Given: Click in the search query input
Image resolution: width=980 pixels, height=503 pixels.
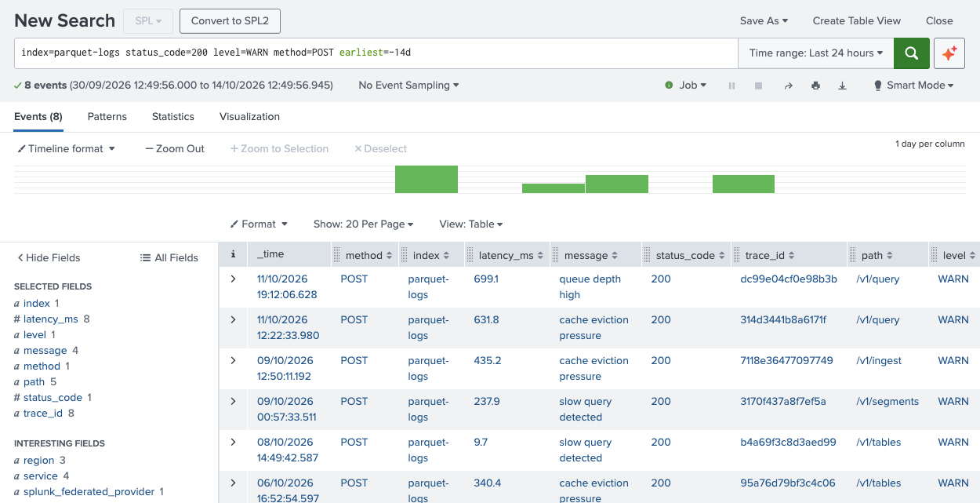Looking at the screenshot, I should (x=376, y=53).
